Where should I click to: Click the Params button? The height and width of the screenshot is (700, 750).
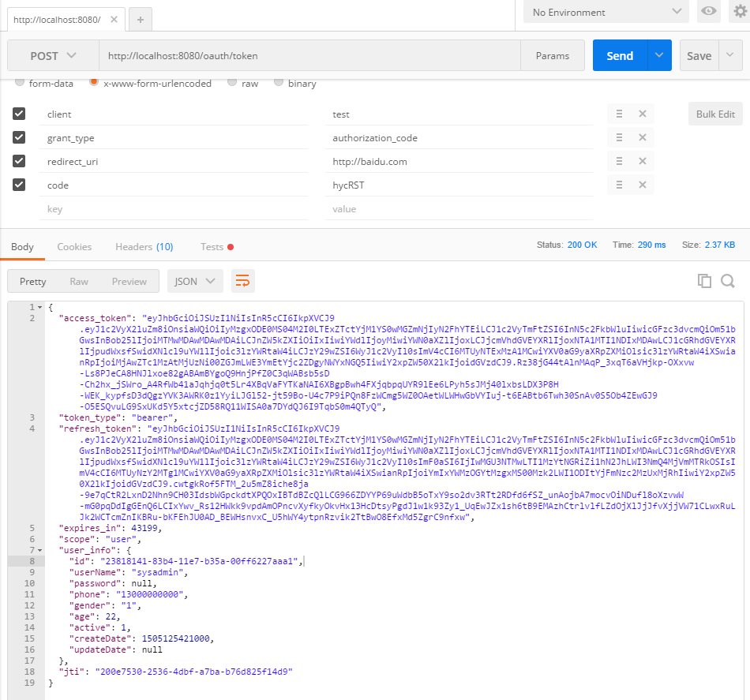pyautogui.click(x=553, y=55)
